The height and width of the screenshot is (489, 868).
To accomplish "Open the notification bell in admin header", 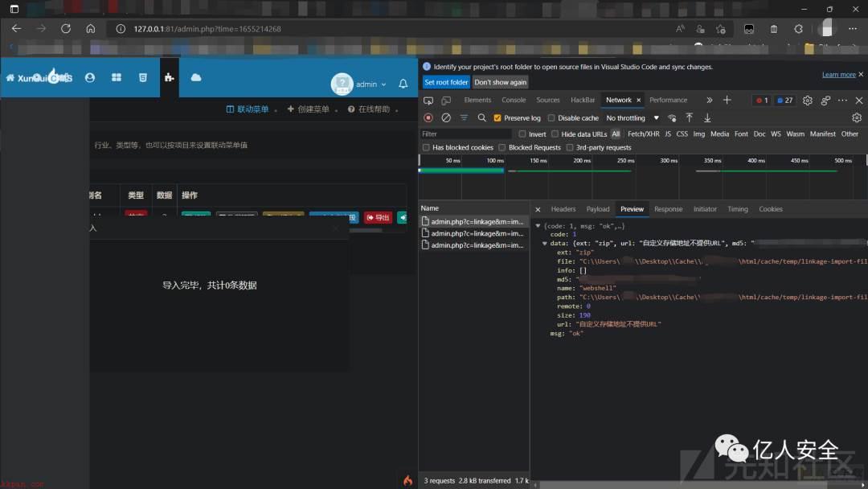I will tap(403, 84).
